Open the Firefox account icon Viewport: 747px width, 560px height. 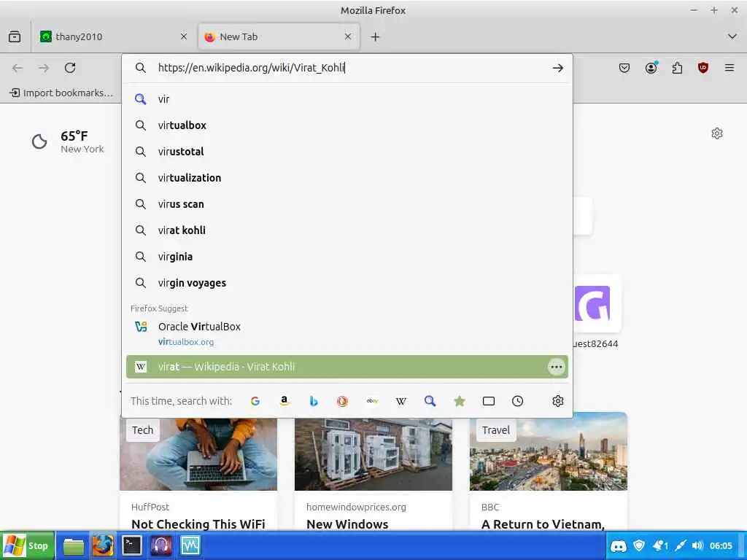[x=651, y=68]
